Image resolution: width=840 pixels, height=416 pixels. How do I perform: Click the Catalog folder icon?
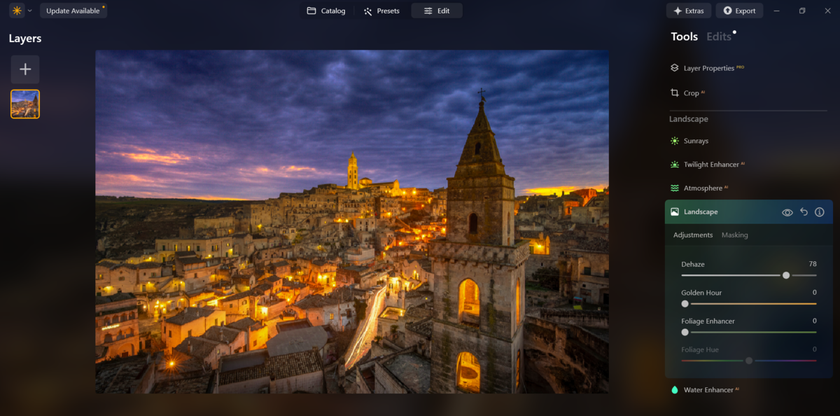tap(311, 11)
